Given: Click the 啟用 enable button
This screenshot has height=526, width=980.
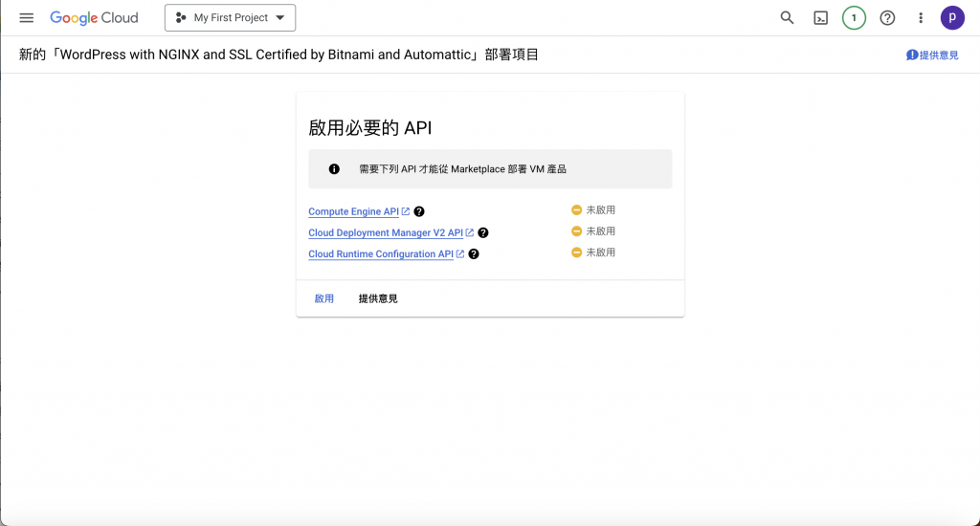Looking at the screenshot, I should [x=323, y=298].
